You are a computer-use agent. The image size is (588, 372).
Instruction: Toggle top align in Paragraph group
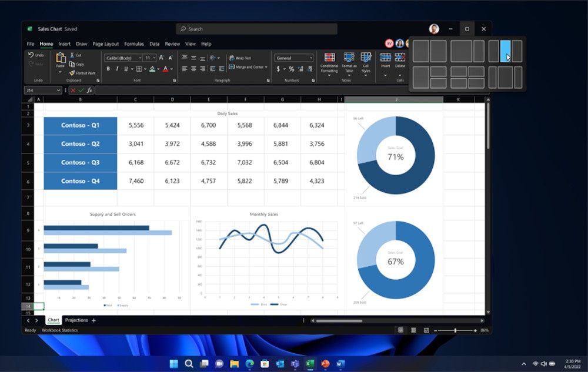(x=185, y=58)
